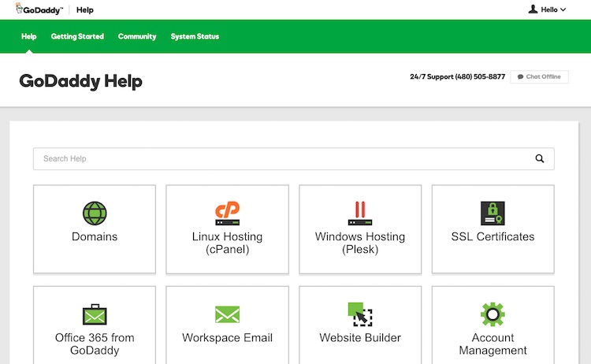Image resolution: width=591 pixels, height=364 pixels.
Task: Open SSL Certificates label
Action: pos(492,236)
